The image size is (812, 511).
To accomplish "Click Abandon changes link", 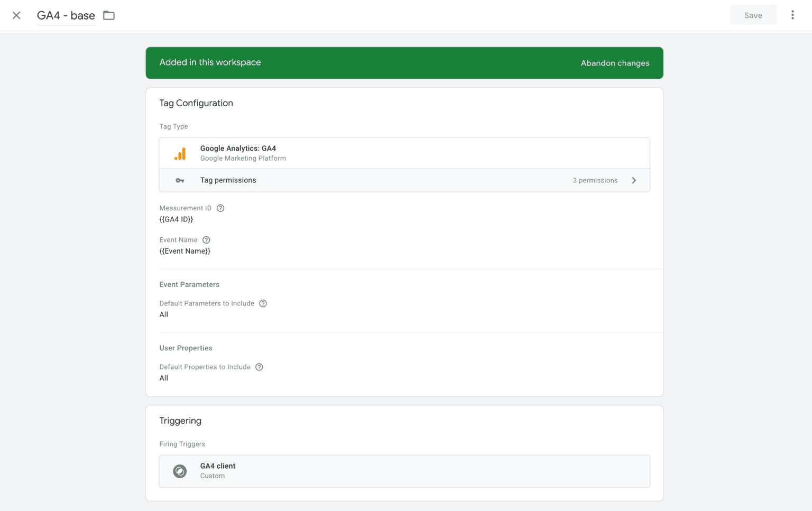I will [615, 63].
